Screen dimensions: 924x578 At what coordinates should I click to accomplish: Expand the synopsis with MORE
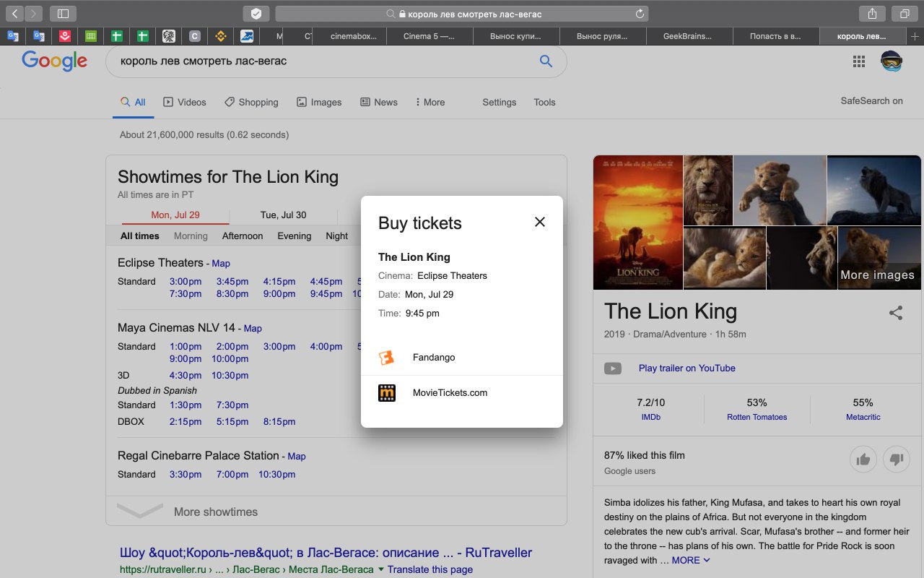point(691,560)
